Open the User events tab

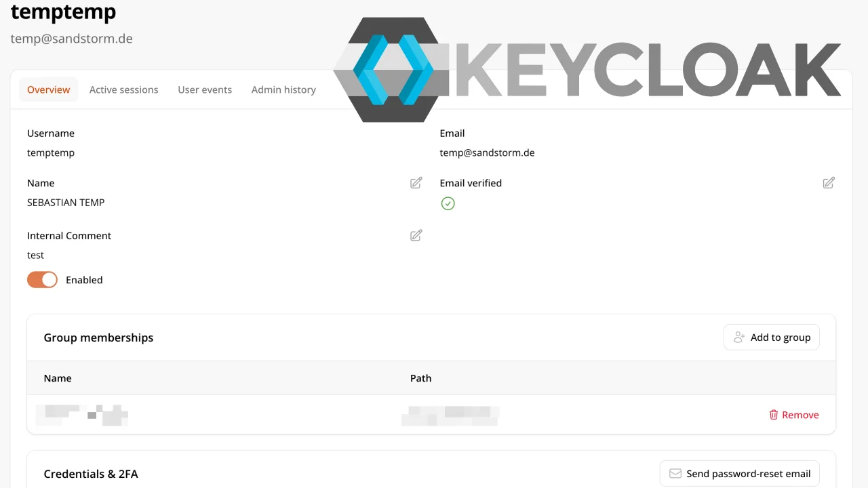tap(205, 89)
